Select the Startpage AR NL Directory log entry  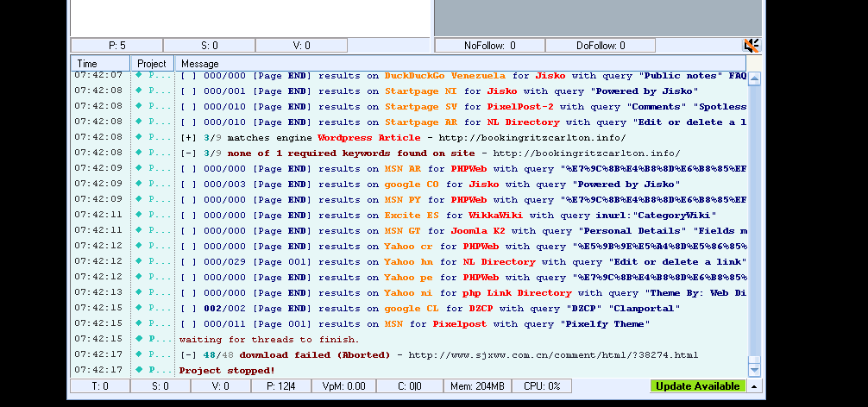point(463,122)
